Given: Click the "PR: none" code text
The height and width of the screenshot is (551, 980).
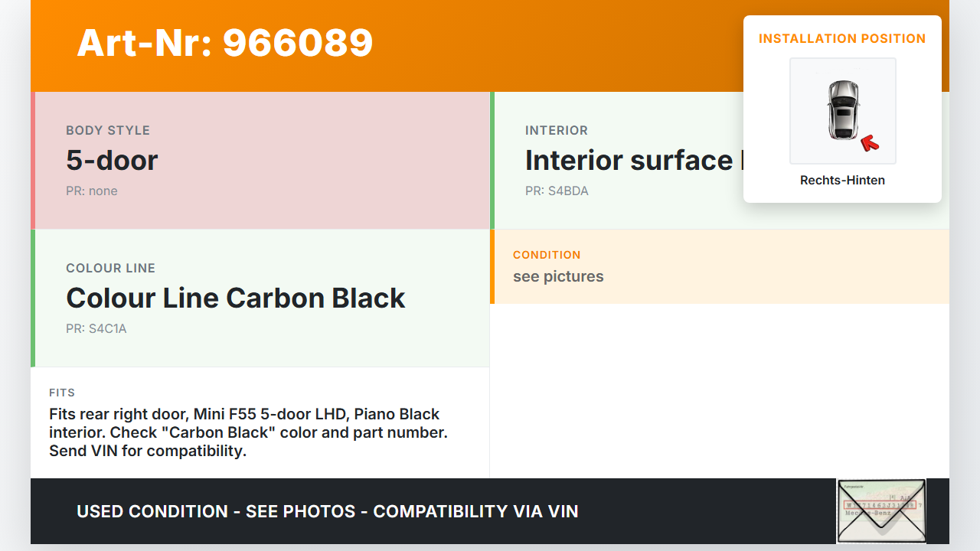Looking at the screenshot, I should [92, 191].
